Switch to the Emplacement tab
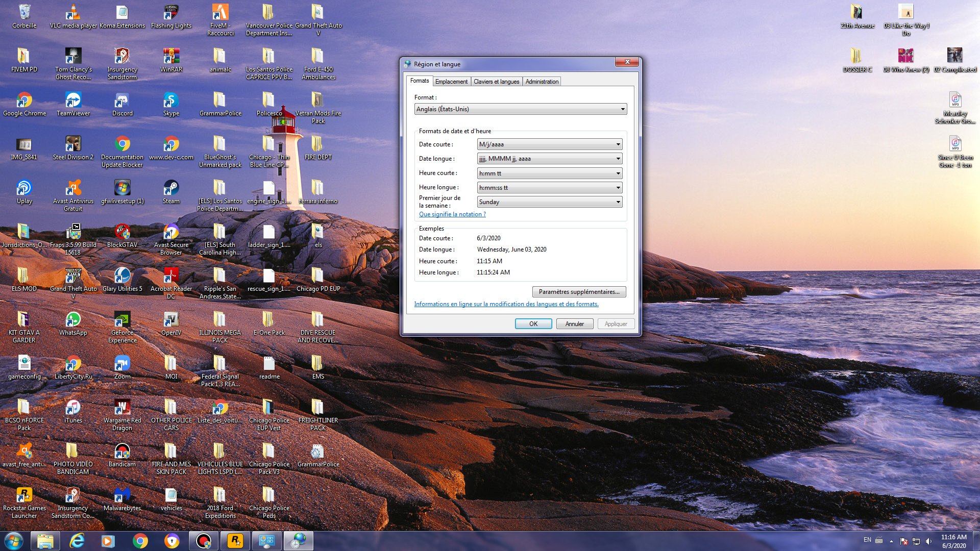980x551 pixels. [451, 82]
